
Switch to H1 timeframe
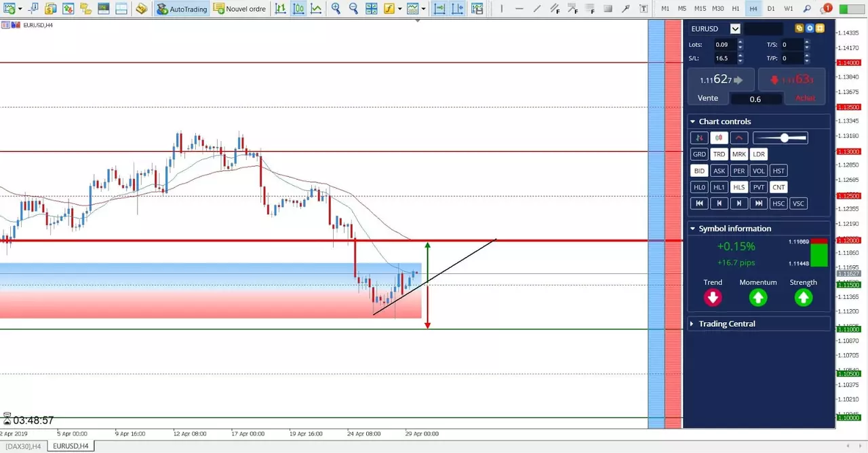[x=736, y=9]
